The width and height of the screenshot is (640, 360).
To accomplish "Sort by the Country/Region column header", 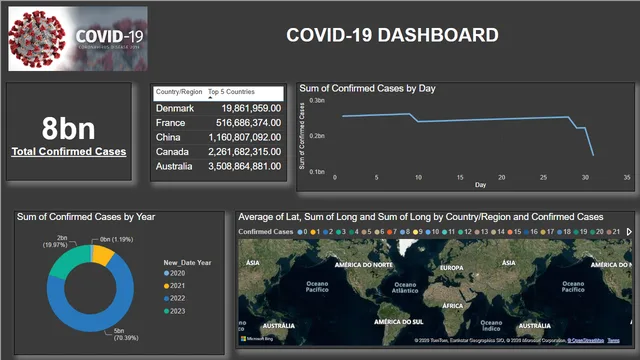I will [179, 92].
